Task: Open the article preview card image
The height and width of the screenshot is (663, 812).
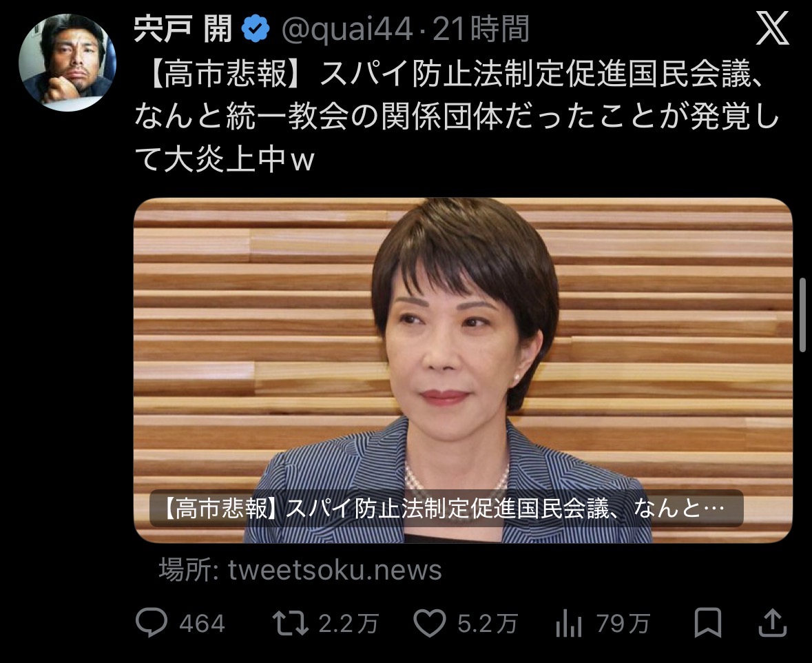Action: pos(463,370)
